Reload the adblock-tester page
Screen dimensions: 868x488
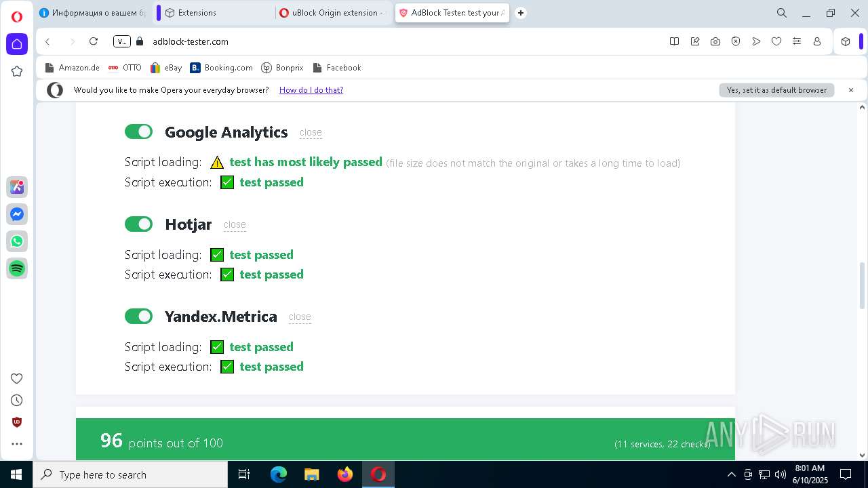click(94, 41)
